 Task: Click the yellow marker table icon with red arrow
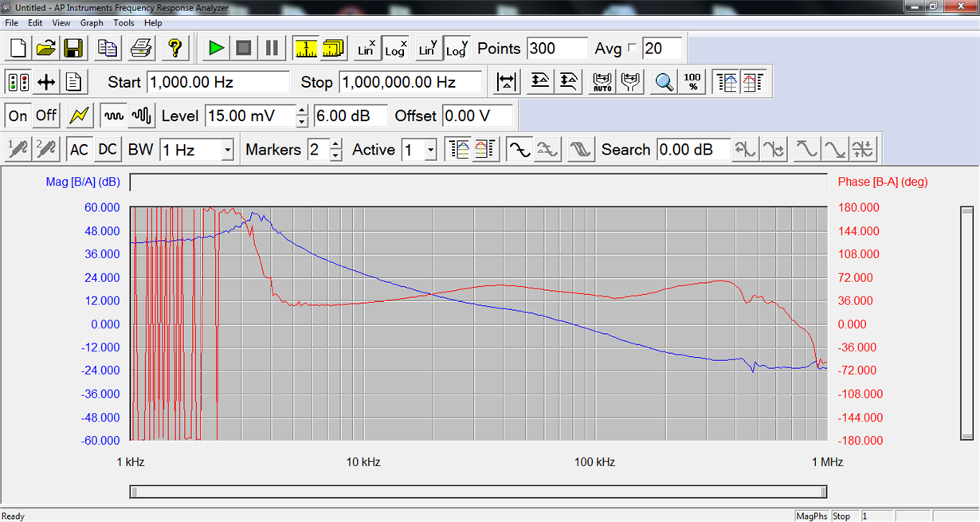[x=486, y=149]
